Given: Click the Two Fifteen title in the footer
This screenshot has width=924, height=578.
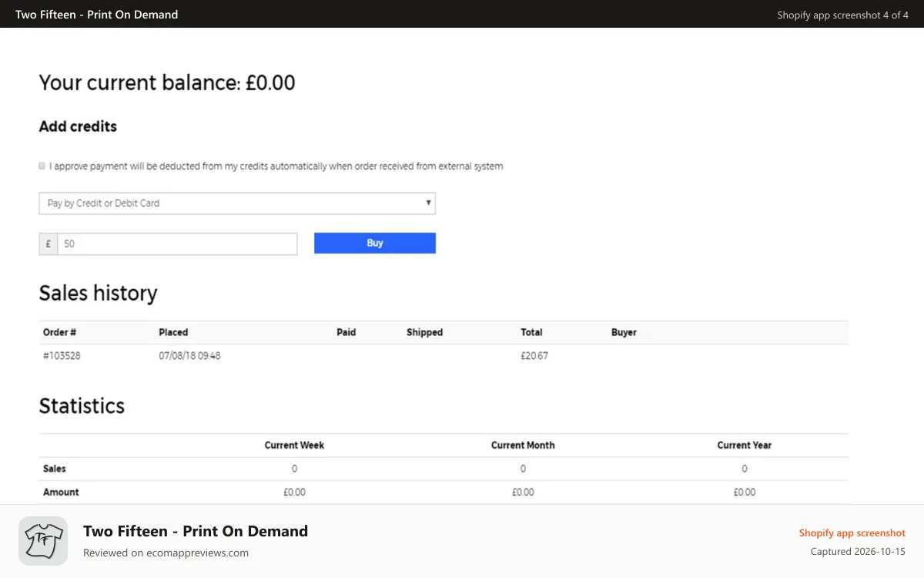Looking at the screenshot, I should (196, 531).
